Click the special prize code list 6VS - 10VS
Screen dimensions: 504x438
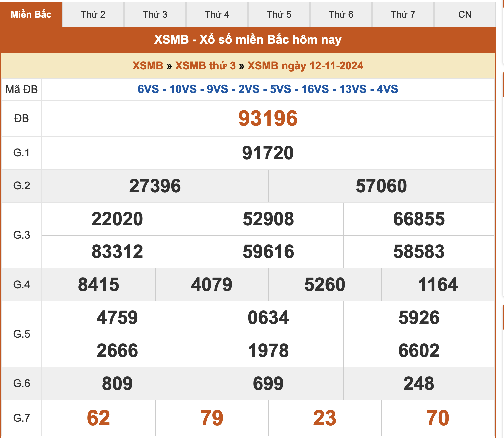click(x=268, y=89)
